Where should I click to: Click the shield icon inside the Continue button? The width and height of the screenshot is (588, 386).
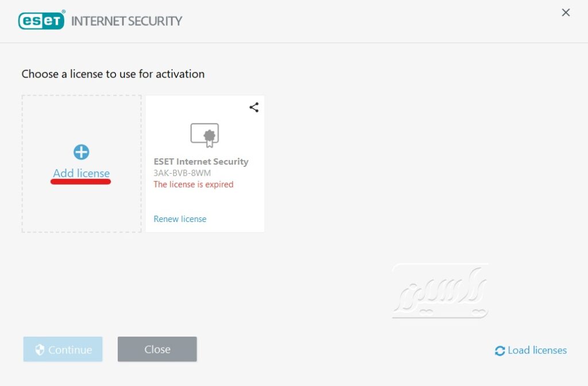(40, 350)
